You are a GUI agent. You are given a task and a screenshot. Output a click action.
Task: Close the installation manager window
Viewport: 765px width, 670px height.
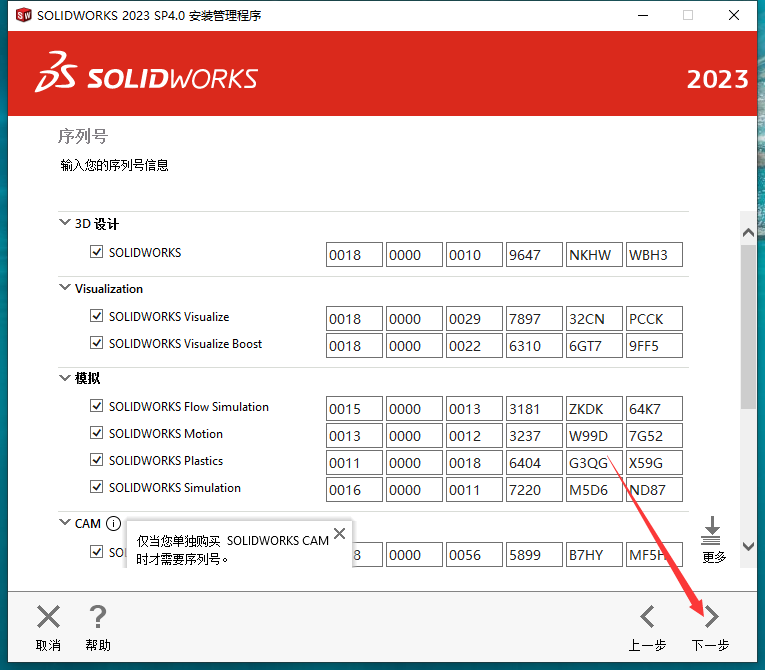pyautogui.click(x=733, y=16)
